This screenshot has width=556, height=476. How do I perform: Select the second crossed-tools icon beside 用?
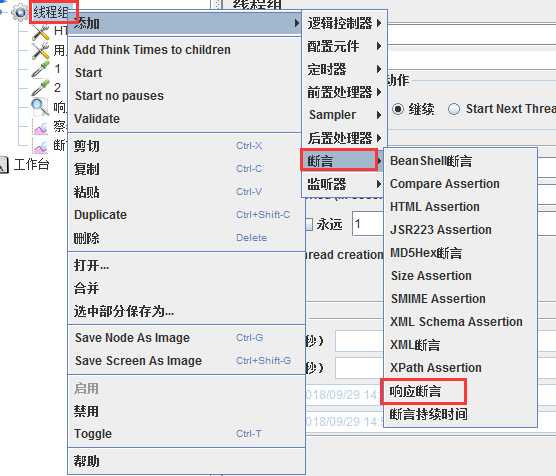pyautogui.click(x=41, y=51)
